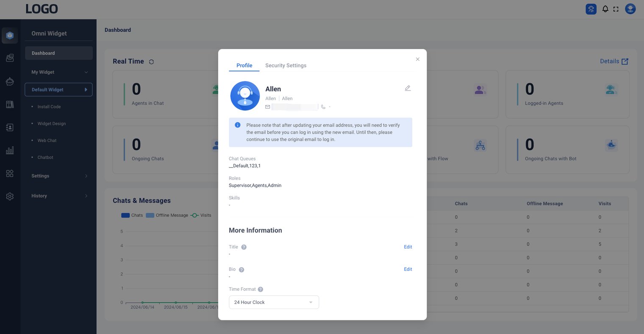
Task: Select Widget Design in the sidebar
Action: 52,124
